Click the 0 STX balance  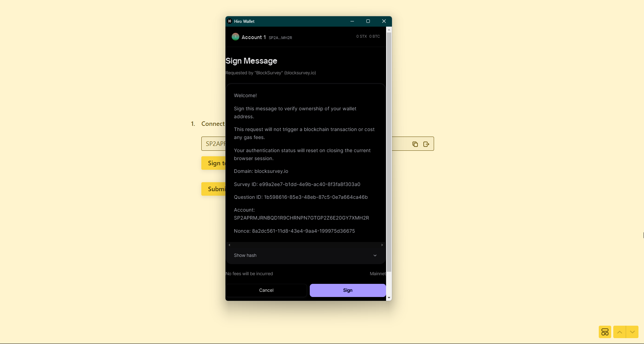click(362, 36)
